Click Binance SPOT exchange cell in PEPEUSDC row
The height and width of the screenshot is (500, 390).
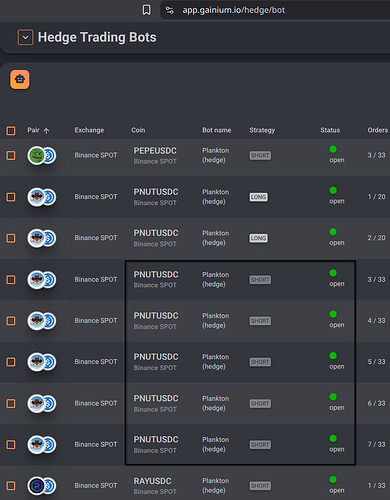click(x=96, y=155)
